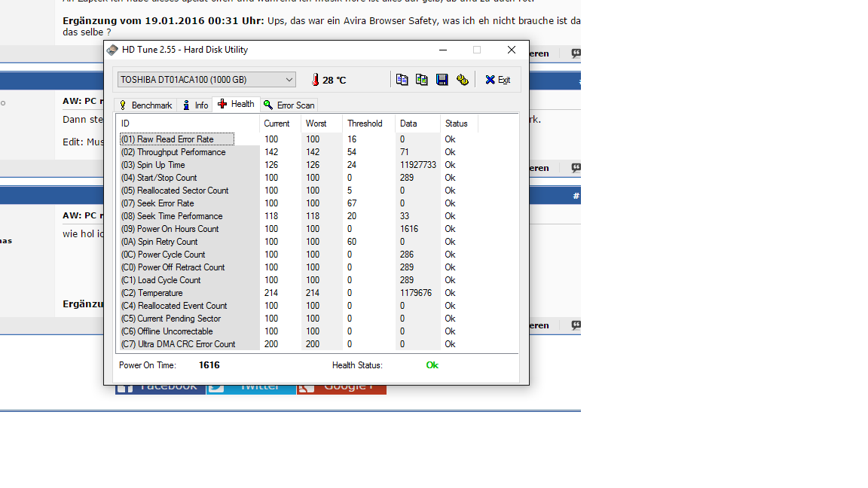Click the copy screenshot to clipboard icon
This screenshot has height=488, width=868.
click(422, 80)
